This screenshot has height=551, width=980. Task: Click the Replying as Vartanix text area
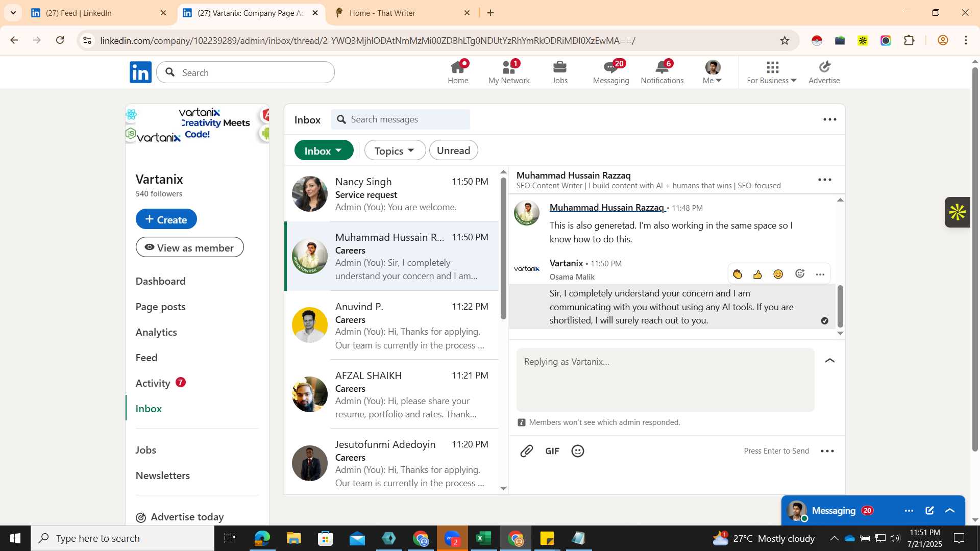[x=665, y=380]
